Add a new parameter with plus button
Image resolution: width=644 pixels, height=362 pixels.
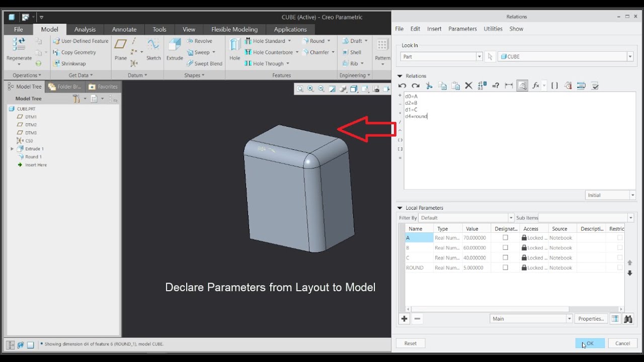[x=404, y=319]
